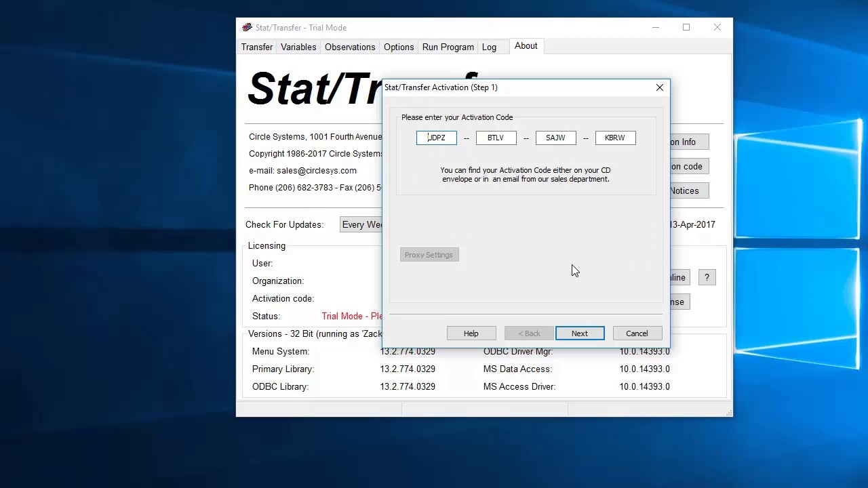Click the second activation code field BTLV
The height and width of the screenshot is (488, 868).
[x=496, y=138]
